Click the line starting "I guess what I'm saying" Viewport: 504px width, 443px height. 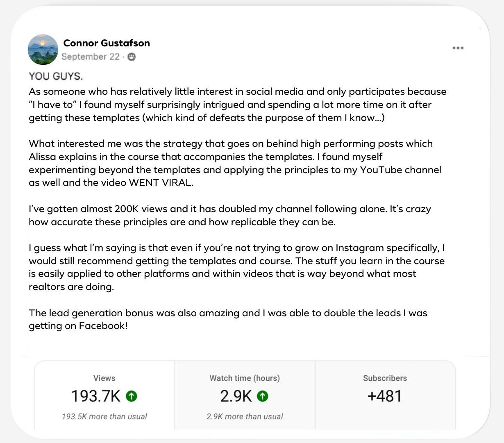(236, 248)
